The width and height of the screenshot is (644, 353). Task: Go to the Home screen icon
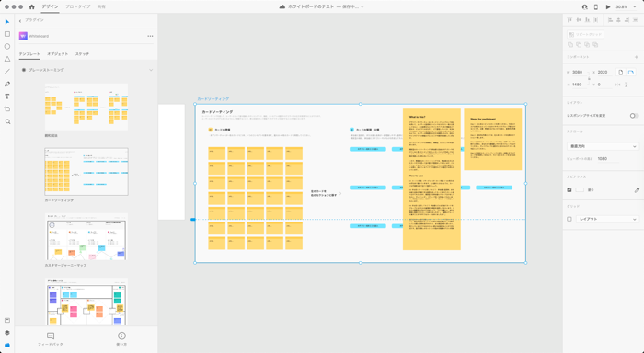32,7
